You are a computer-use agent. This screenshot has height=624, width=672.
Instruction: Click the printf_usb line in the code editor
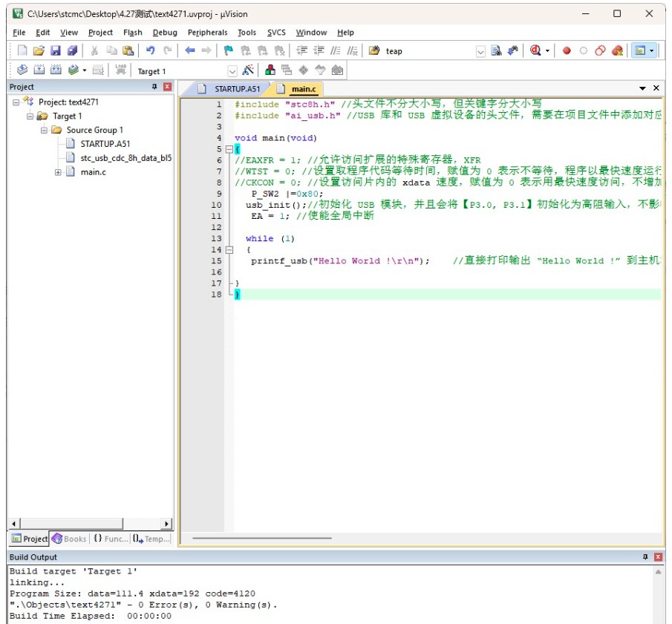[x=448, y=261]
